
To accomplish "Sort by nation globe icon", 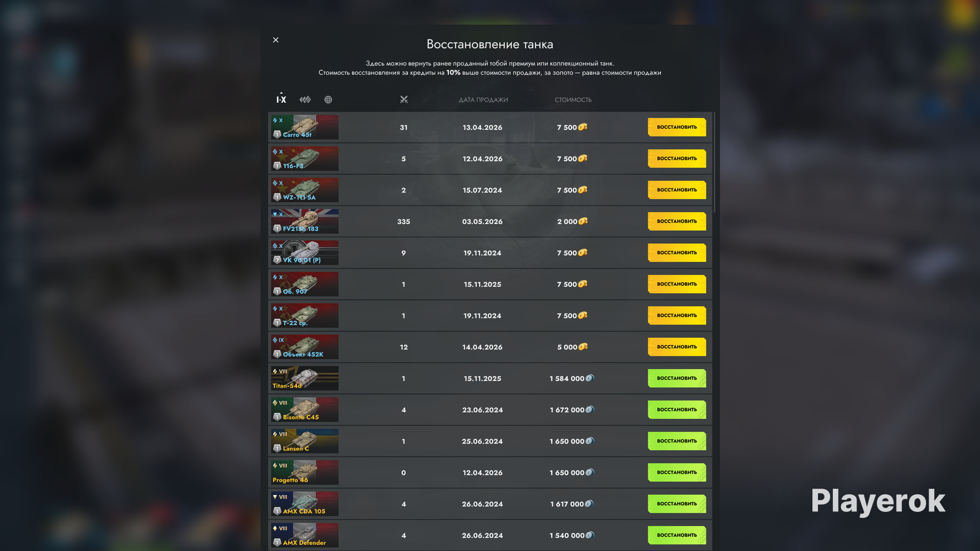I will 328,100.
